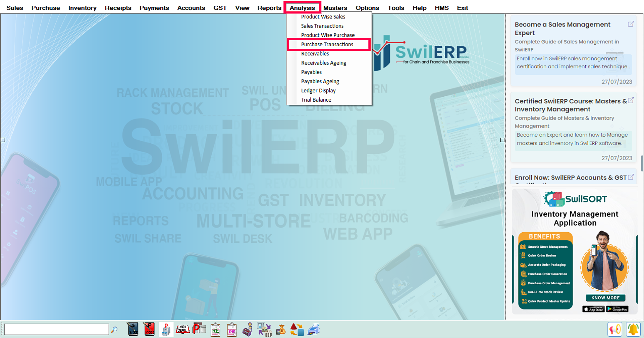The image size is (644, 338).
Task: Open the Reports menu
Action: (269, 8)
